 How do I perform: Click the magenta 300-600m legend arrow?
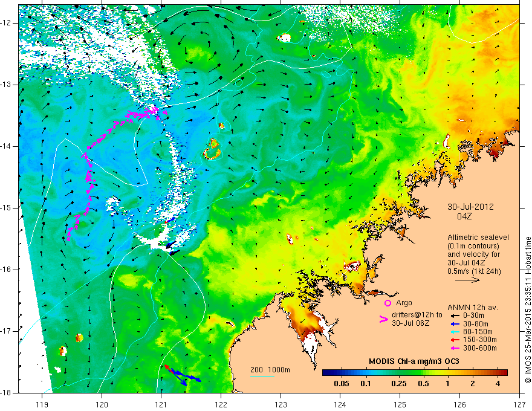point(455,348)
